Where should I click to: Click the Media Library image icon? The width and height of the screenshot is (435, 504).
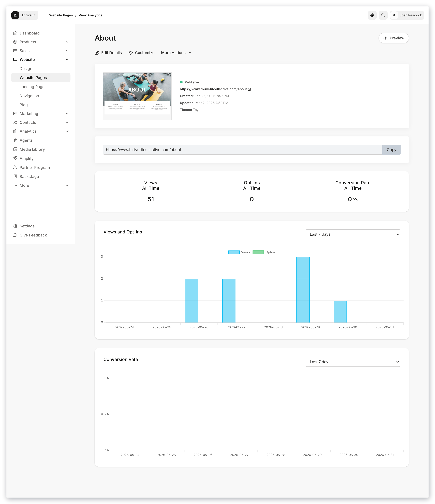15,149
